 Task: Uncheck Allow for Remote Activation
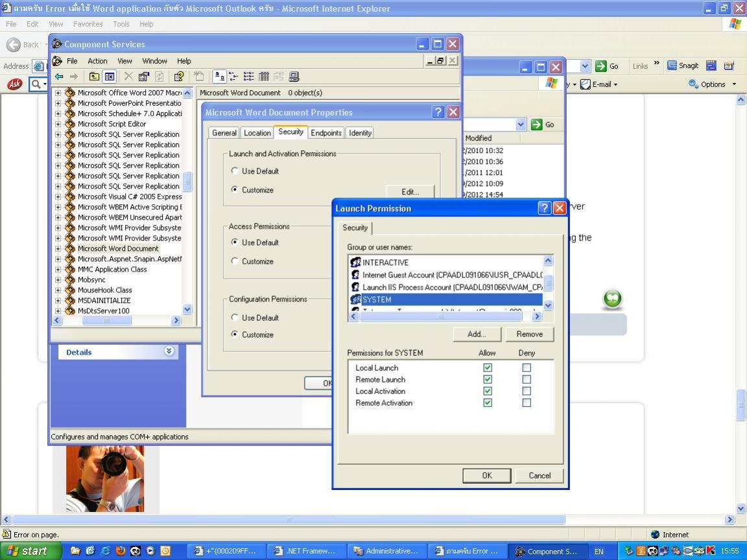tap(488, 402)
